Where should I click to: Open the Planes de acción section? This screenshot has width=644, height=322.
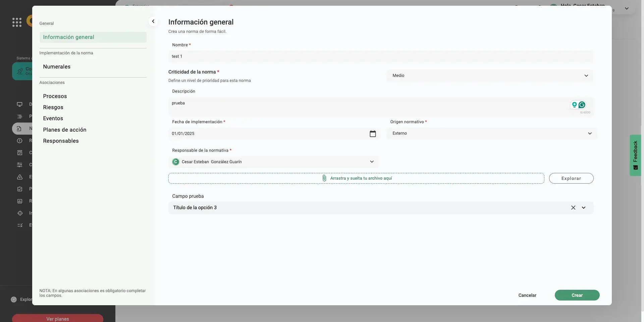pyautogui.click(x=64, y=130)
